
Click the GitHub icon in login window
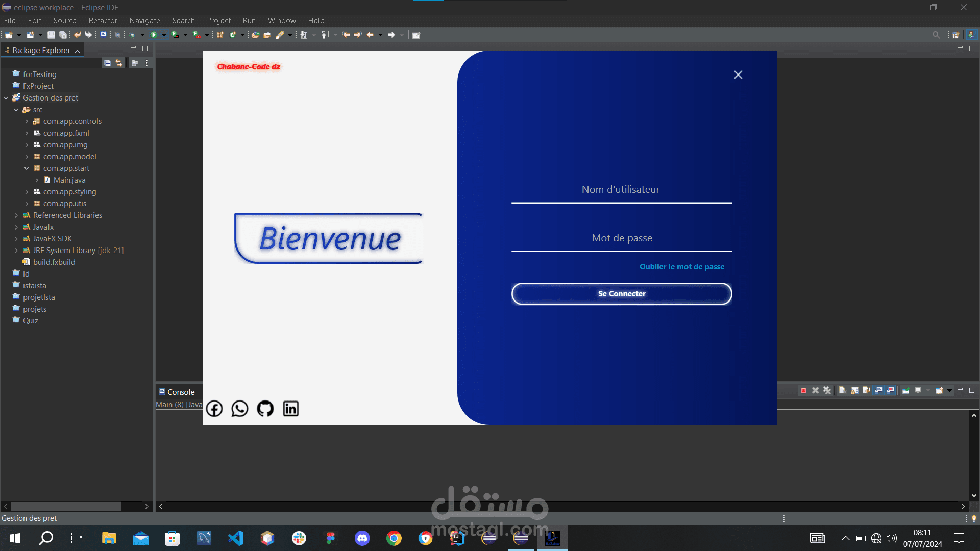(265, 409)
